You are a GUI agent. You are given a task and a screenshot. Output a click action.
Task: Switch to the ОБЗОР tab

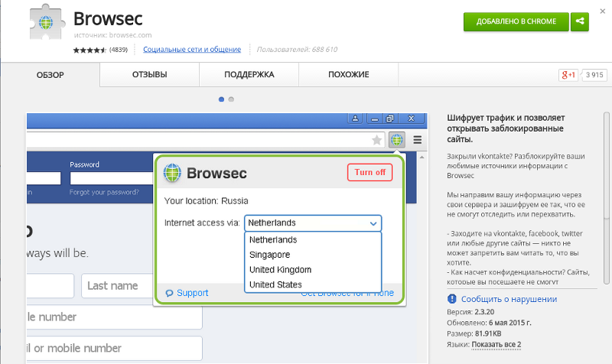[50, 75]
